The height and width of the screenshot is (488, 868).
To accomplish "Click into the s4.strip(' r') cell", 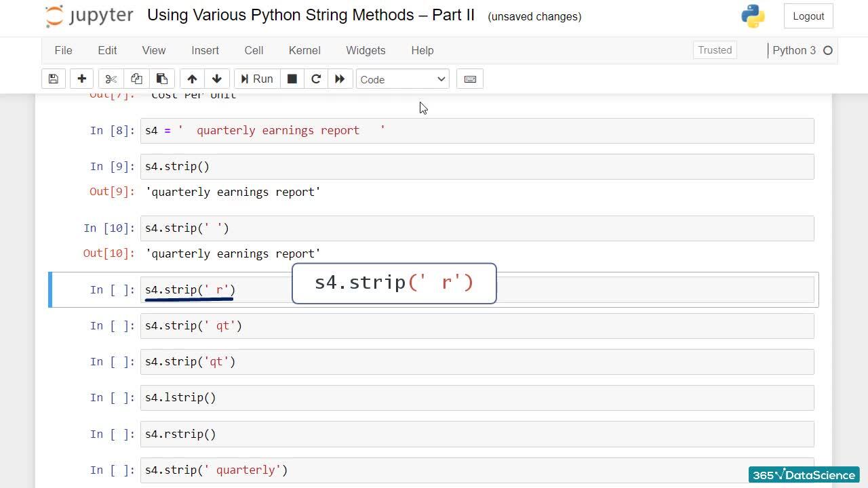I will pyautogui.click(x=477, y=290).
